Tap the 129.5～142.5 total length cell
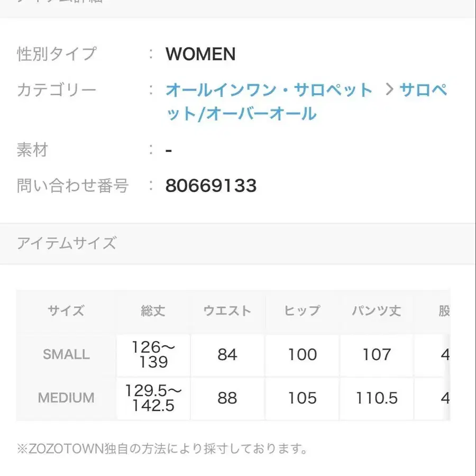The width and height of the screenshot is (476, 476). [x=154, y=398]
